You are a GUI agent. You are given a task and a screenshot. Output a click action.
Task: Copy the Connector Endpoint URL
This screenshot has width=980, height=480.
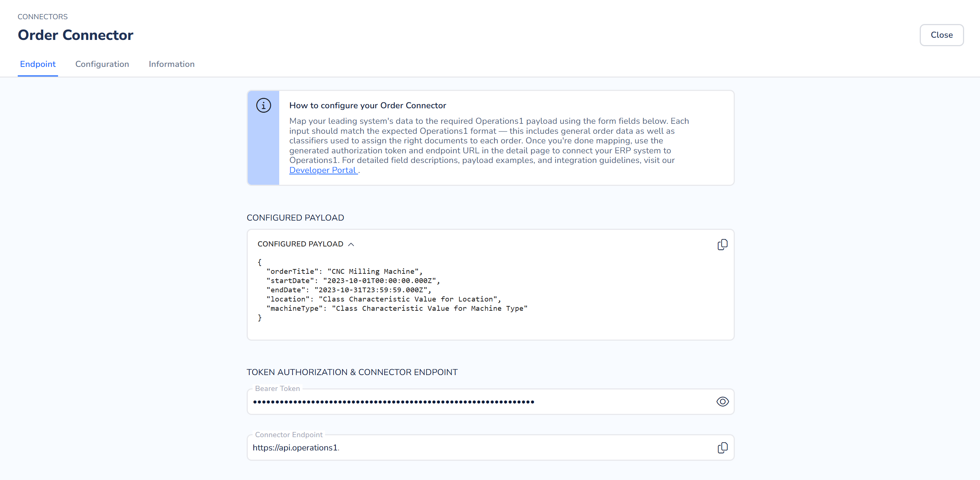(722, 448)
